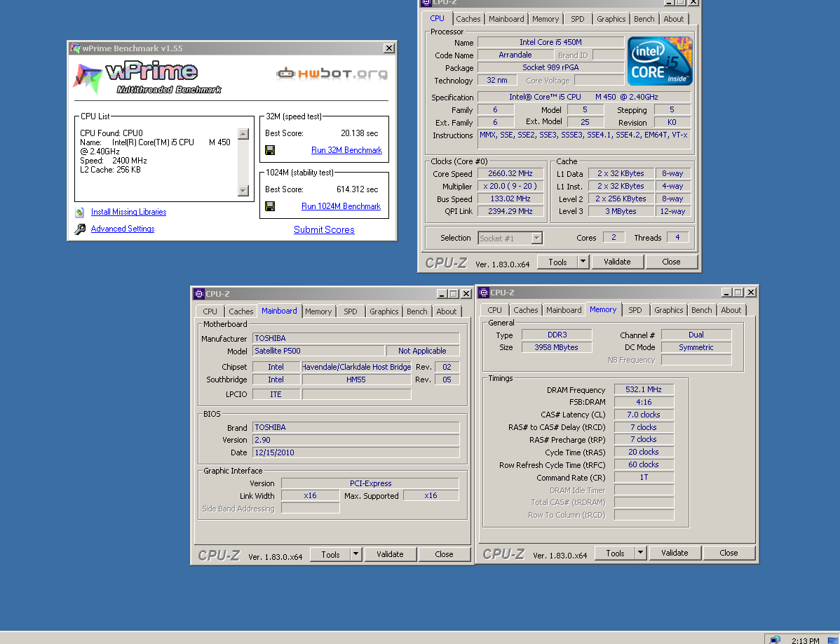Select Mainboard tab in Memory window

click(x=564, y=309)
